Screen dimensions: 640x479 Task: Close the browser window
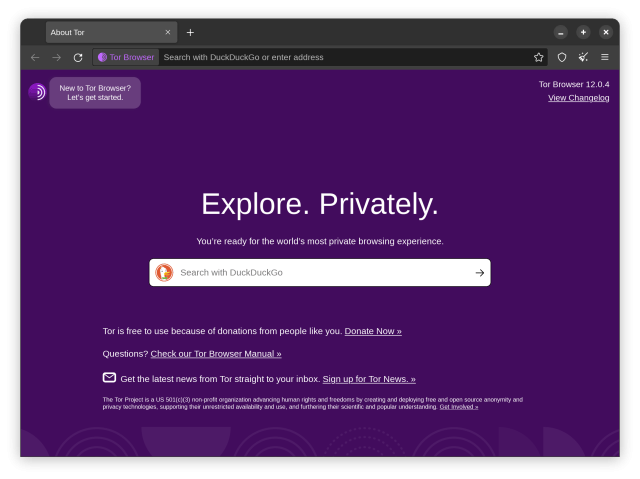(606, 32)
